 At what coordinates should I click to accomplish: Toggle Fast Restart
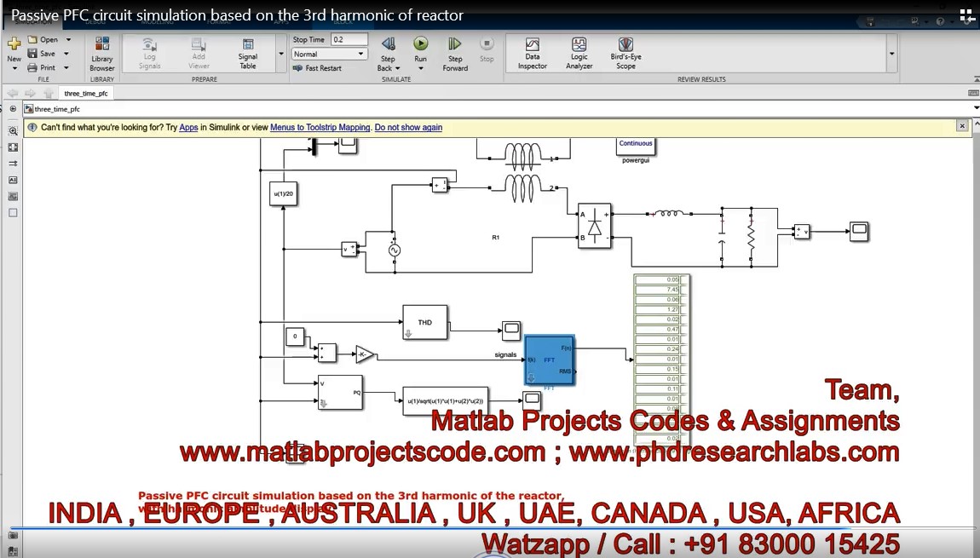(318, 68)
